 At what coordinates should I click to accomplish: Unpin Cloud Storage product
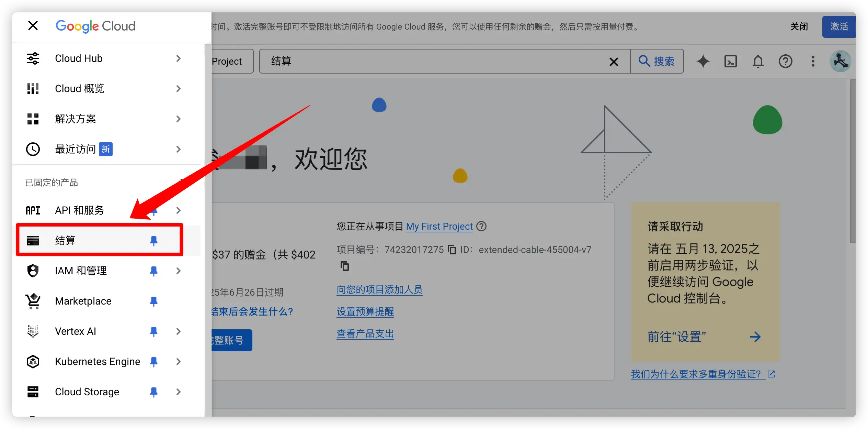point(154,392)
